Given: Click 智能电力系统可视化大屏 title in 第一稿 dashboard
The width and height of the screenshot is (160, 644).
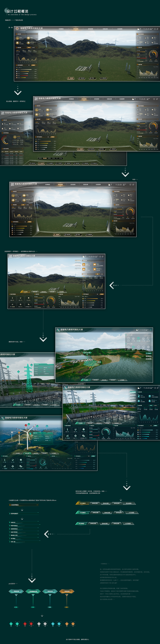Looking at the screenshot, I should pos(31,28).
